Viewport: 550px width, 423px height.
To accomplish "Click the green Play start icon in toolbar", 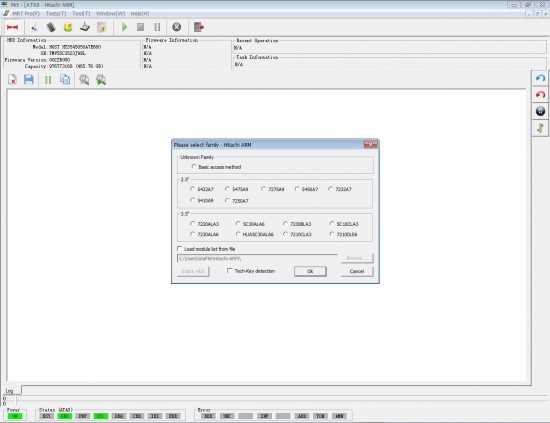I will 124,27.
